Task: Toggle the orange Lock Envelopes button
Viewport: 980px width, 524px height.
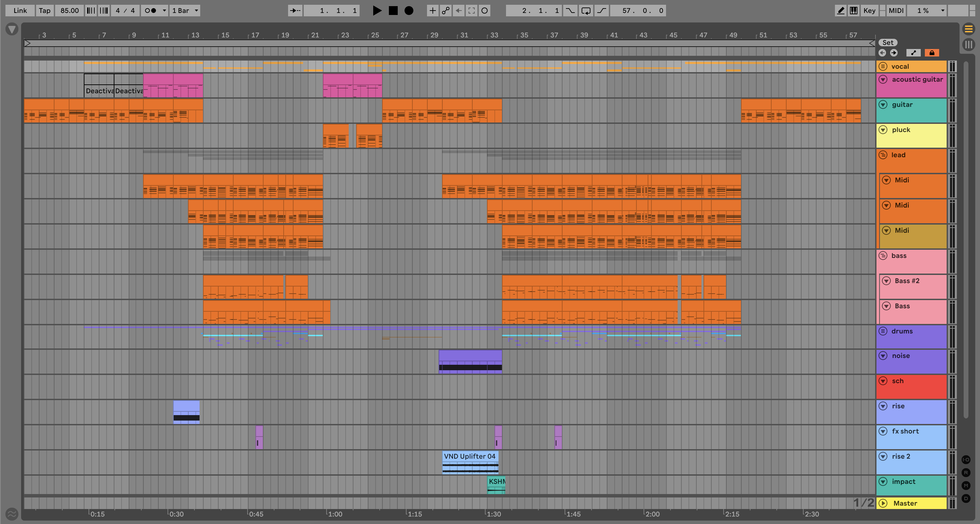Action: 932,53
